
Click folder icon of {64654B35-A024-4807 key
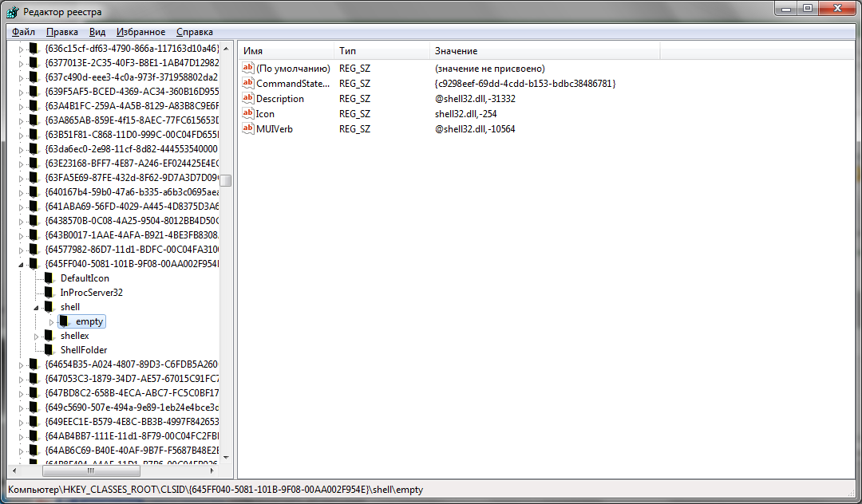(34, 364)
